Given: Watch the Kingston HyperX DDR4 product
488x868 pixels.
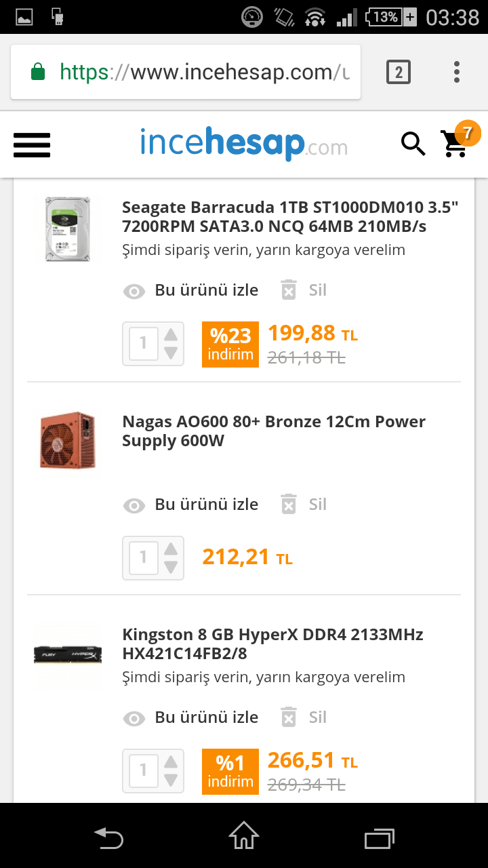Looking at the screenshot, I should click(x=191, y=717).
